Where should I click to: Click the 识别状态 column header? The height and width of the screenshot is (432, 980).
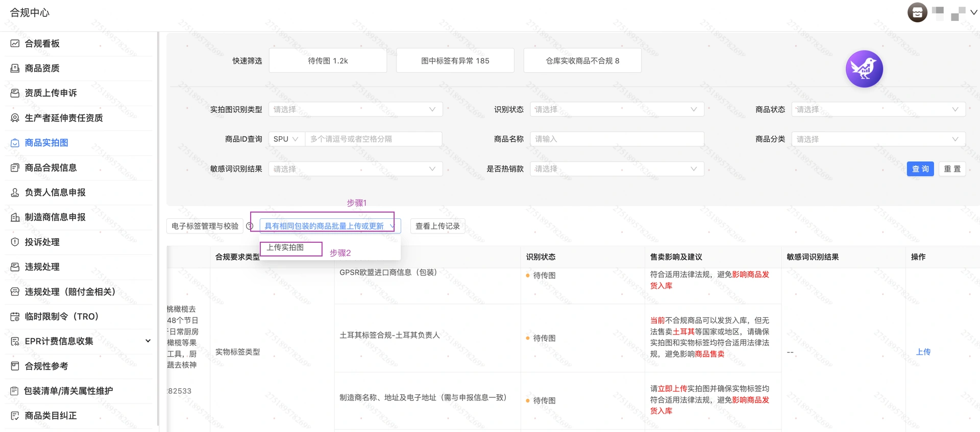point(541,257)
